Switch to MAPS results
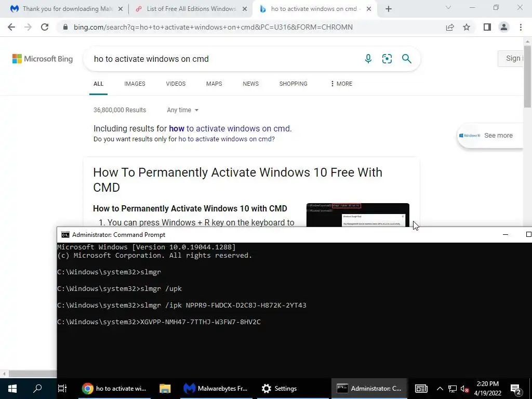Screen dimensions: 532x399 214,84
